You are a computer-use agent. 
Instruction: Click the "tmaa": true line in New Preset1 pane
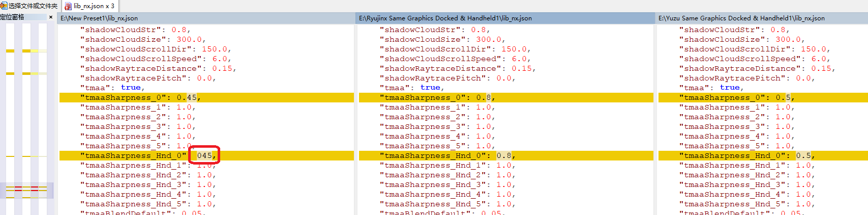pos(112,88)
